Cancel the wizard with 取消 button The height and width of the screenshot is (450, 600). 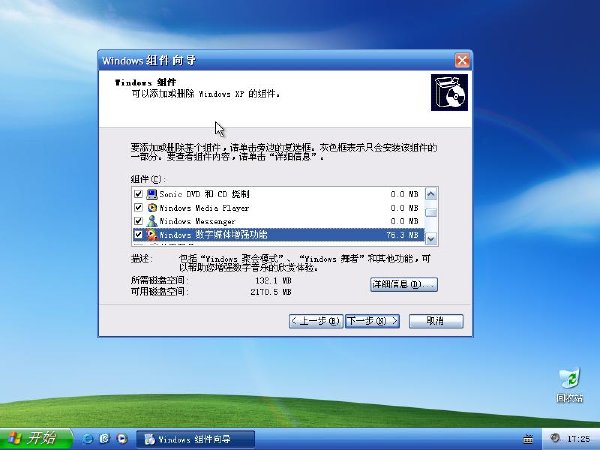click(x=436, y=321)
